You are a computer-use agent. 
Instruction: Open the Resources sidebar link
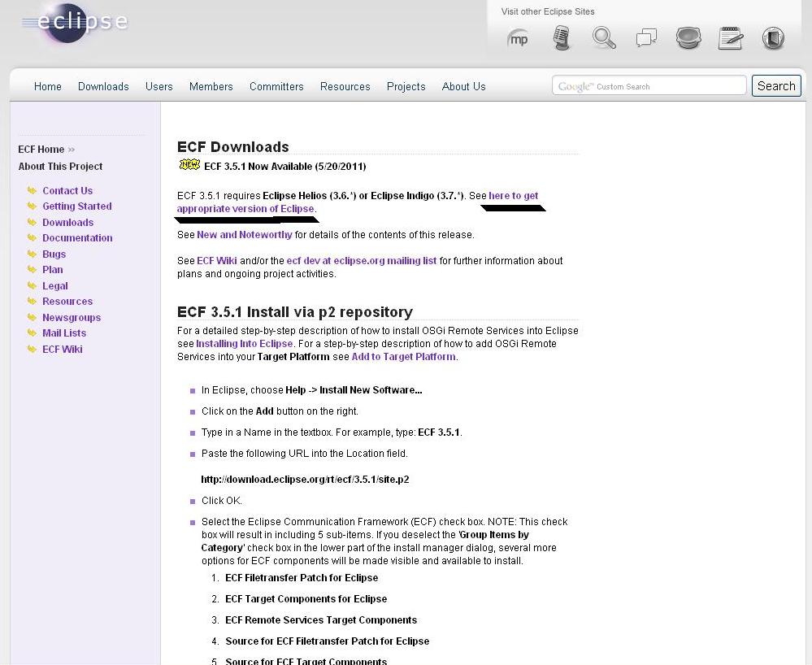[x=67, y=301]
